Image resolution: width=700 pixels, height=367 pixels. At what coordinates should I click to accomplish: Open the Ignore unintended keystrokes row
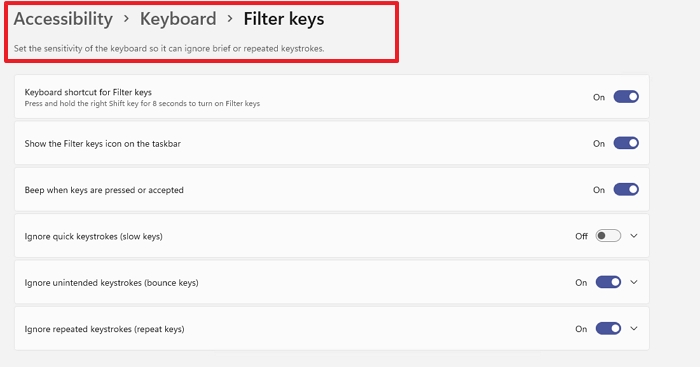[332, 282]
